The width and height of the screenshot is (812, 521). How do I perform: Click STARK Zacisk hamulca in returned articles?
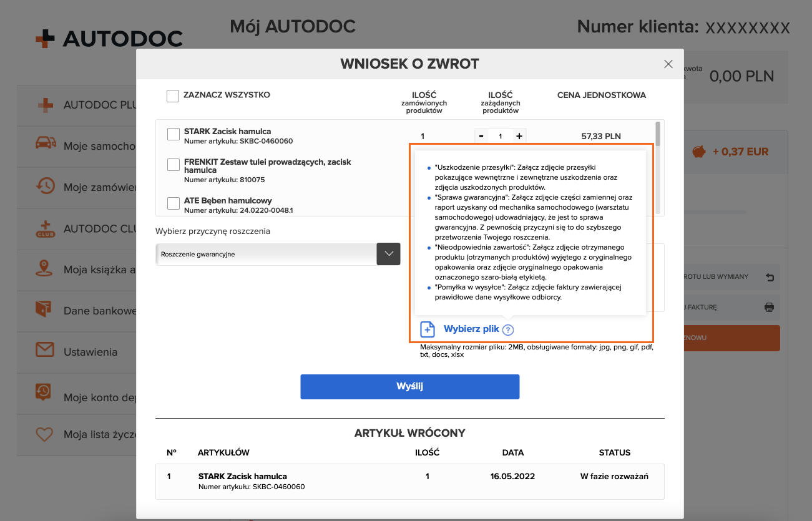pos(243,476)
